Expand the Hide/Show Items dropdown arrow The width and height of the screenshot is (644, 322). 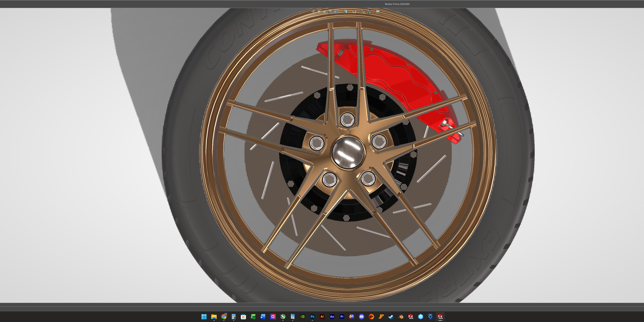pyautogui.click(x=359, y=12)
